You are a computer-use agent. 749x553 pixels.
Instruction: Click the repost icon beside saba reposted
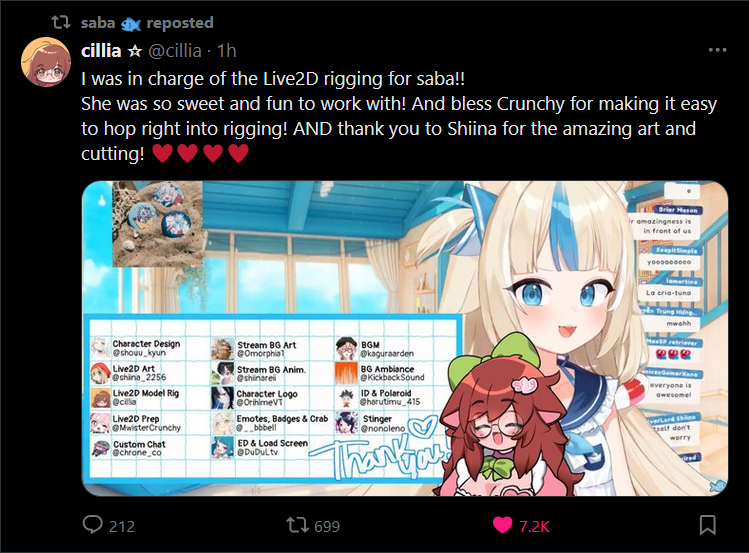click(x=61, y=22)
